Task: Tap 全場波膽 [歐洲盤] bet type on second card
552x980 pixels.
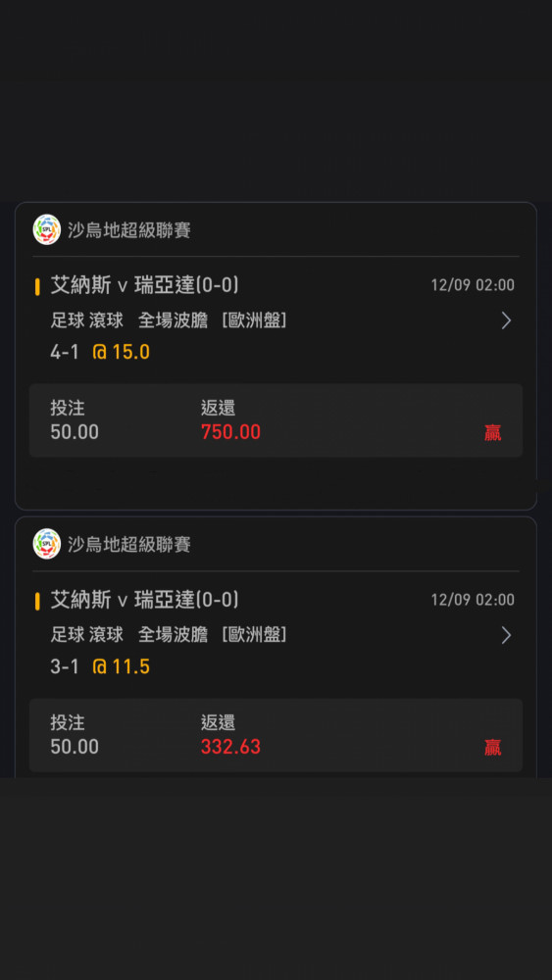Action: tap(213, 635)
